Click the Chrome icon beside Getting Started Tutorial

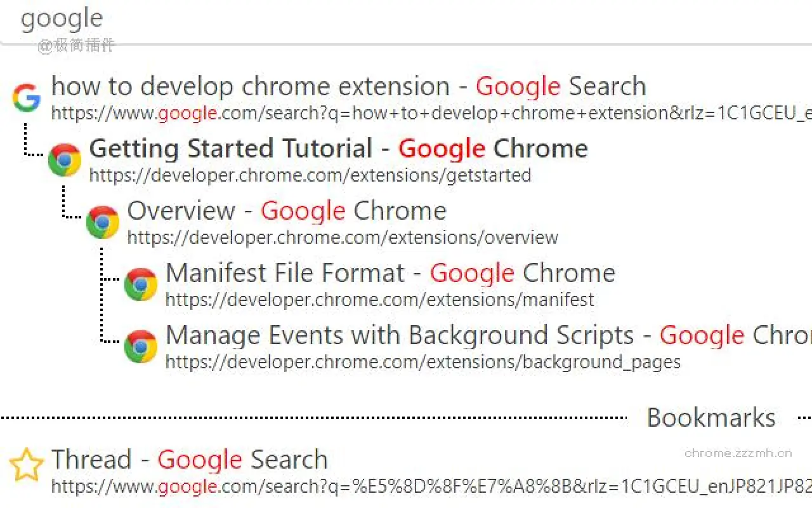pyautogui.click(x=64, y=159)
